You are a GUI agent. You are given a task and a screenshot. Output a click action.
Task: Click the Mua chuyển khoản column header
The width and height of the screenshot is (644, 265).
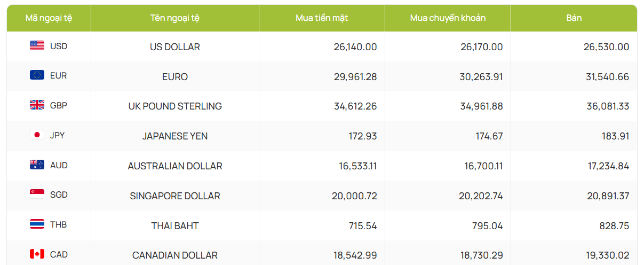(448, 18)
